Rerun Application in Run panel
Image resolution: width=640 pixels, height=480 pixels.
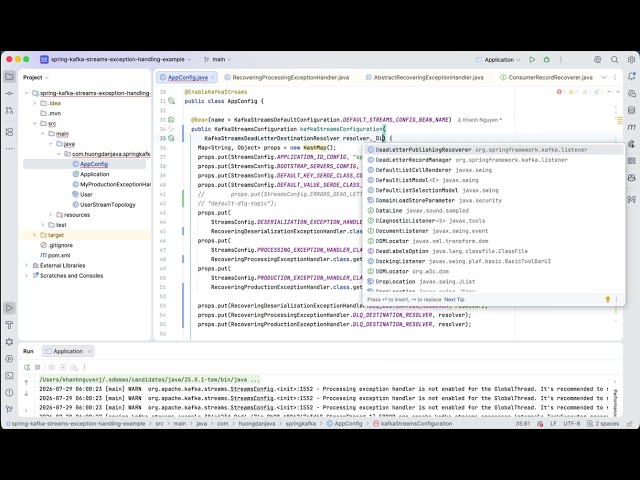(27, 367)
